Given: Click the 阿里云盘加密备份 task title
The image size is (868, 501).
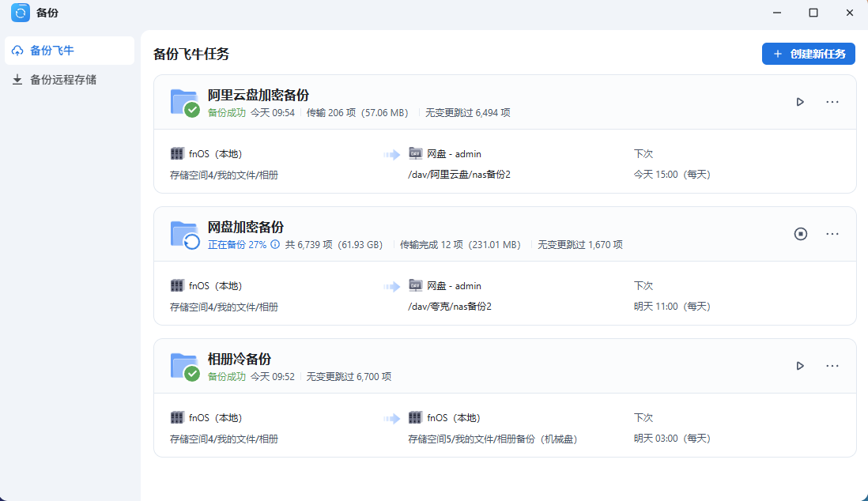Looking at the screenshot, I should [259, 95].
